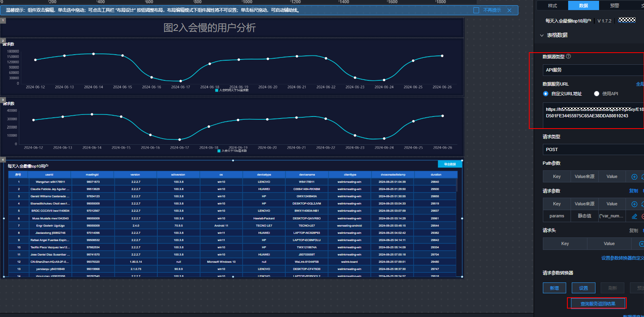Screen dimensions: 644x317
Task: Select cell DESKTOP-GQL2JVM
Action: coord(307,204)
